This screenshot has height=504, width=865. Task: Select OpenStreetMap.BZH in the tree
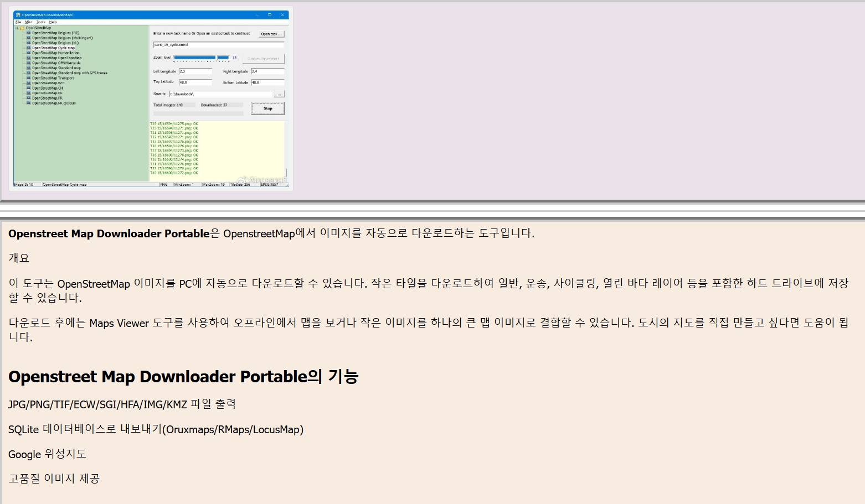tap(48, 83)
